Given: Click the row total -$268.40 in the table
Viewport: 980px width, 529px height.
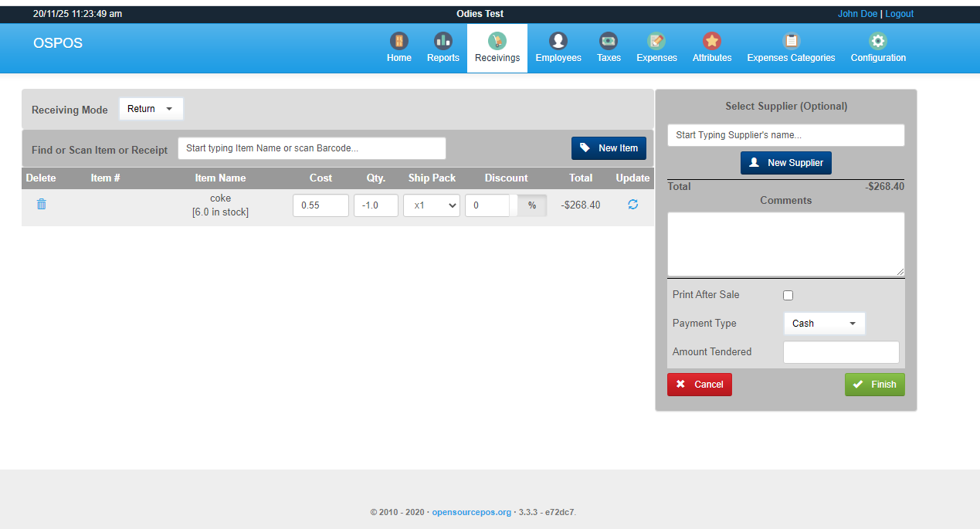Looking at the screenshot, I should (581, 205).
